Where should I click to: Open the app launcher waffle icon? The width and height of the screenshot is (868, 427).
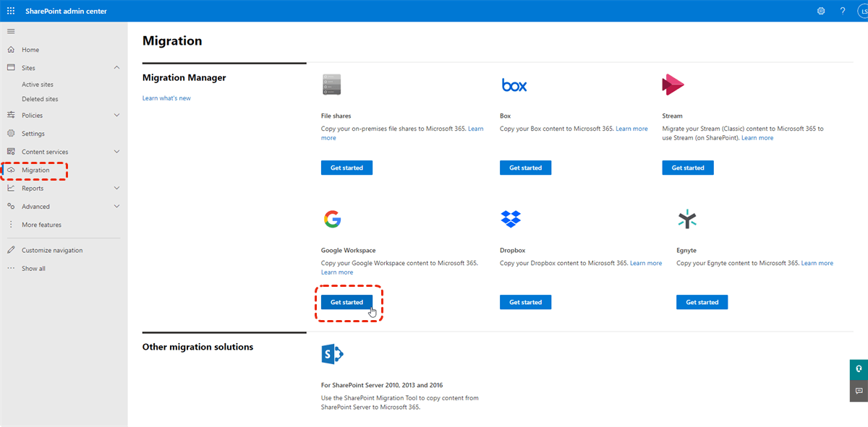click(11, 11)
